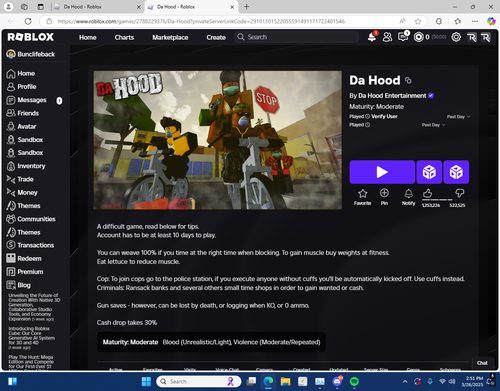Viewport: 500px width, 391px height.
Task: Toggle the browser bookmark star in address bar
Action: 418,21
